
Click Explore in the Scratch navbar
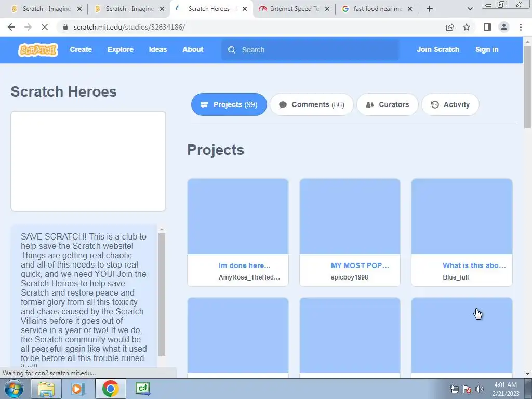pos(121,49)
